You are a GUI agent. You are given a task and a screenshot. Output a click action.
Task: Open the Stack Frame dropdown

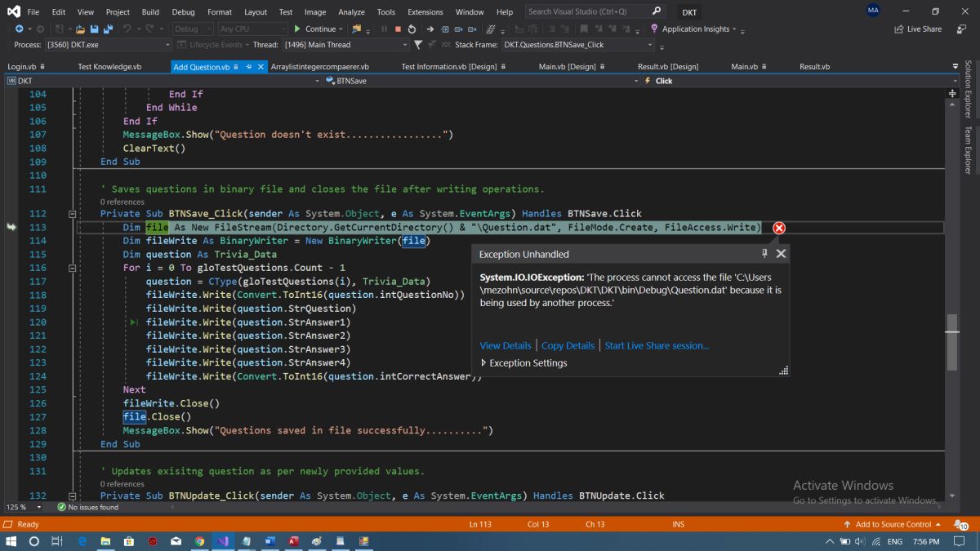coord(650,45)
